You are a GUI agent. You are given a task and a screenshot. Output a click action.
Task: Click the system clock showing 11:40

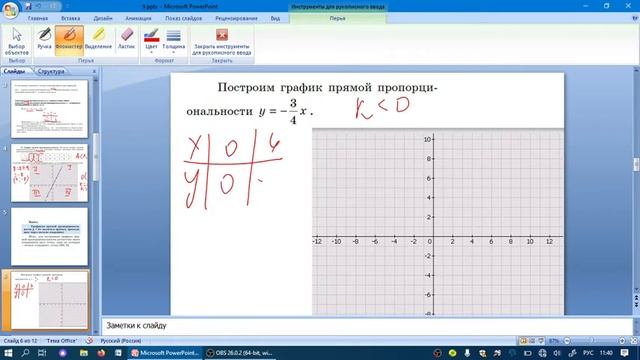pos(607,353)
